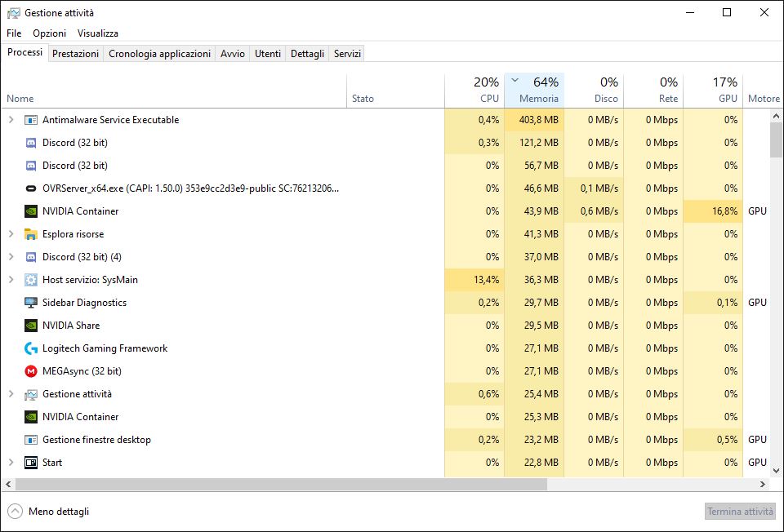Click the Task Manager title bar icon
Image resolution: width=784 pixels, height=532 pixels.
(14, 13)
